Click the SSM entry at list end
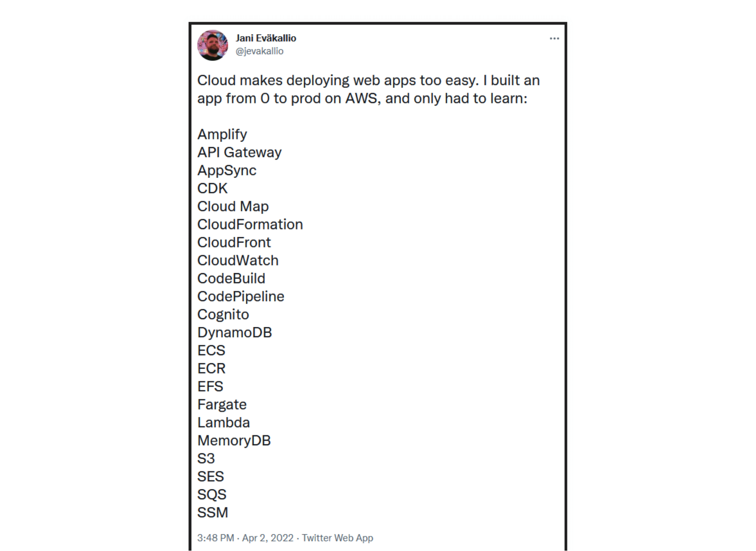This screenshot has width=756, height=551. [x=213, y=513]
